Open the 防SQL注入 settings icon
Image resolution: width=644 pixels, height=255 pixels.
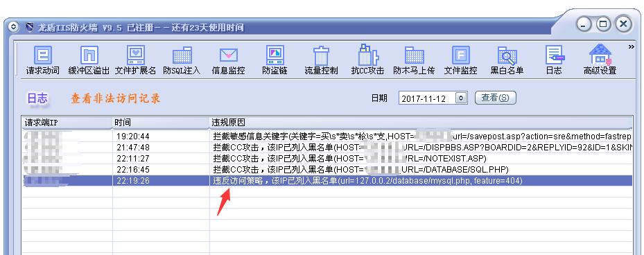point(182,60)
